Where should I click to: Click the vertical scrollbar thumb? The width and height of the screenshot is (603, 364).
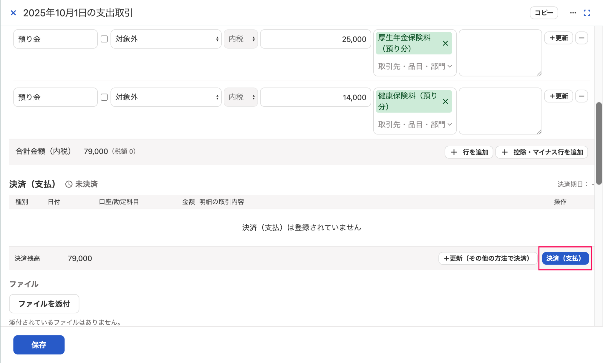point(599,143)
